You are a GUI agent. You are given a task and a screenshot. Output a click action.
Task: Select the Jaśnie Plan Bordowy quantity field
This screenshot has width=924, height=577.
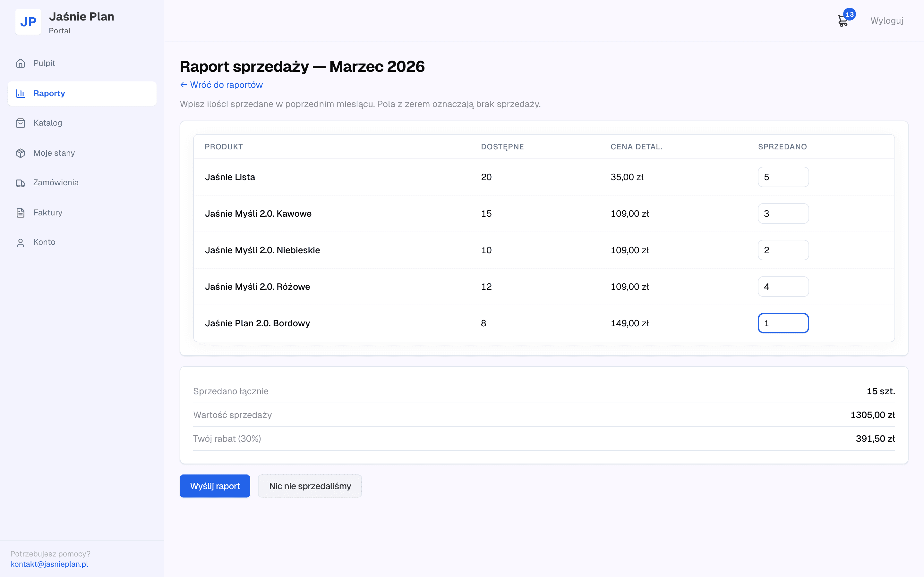click(x=783, y=323)
